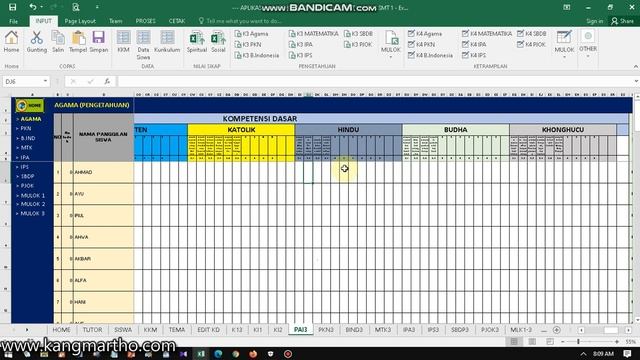Select K4 IPS keterampilan item
Screen dimensions: 640x360
(474, 55)
